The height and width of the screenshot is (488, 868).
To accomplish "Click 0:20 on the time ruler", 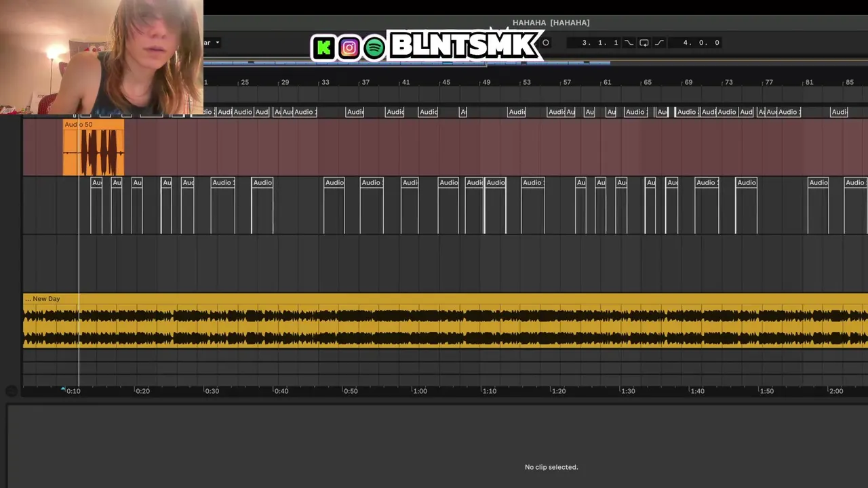I will 142,391.
